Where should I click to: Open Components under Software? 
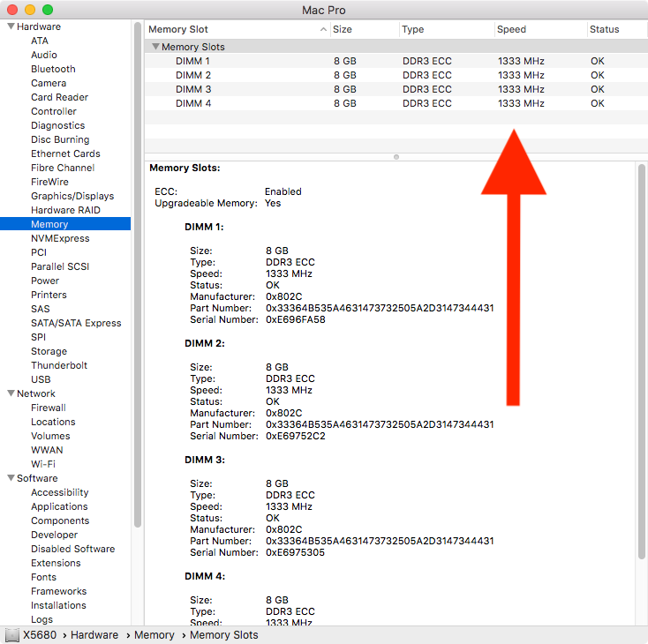(x=60, y=520)
